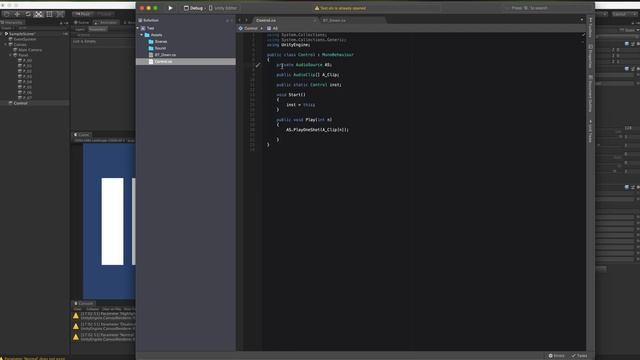
Task: Navigate forward with the editor forward arrow
Action: pyautogui.click(x=247, y=20)
